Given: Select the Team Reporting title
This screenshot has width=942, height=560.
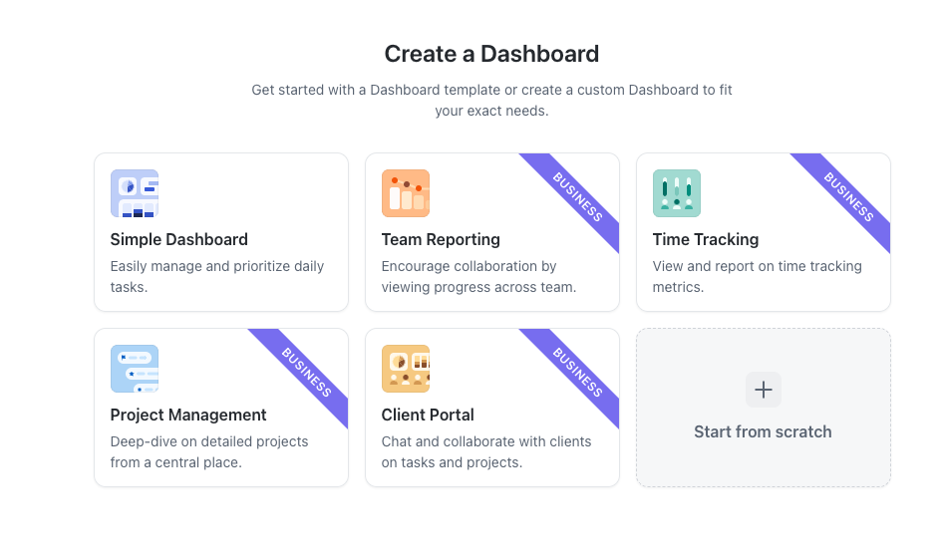Looking at the screenshot, I should [441, 239].
